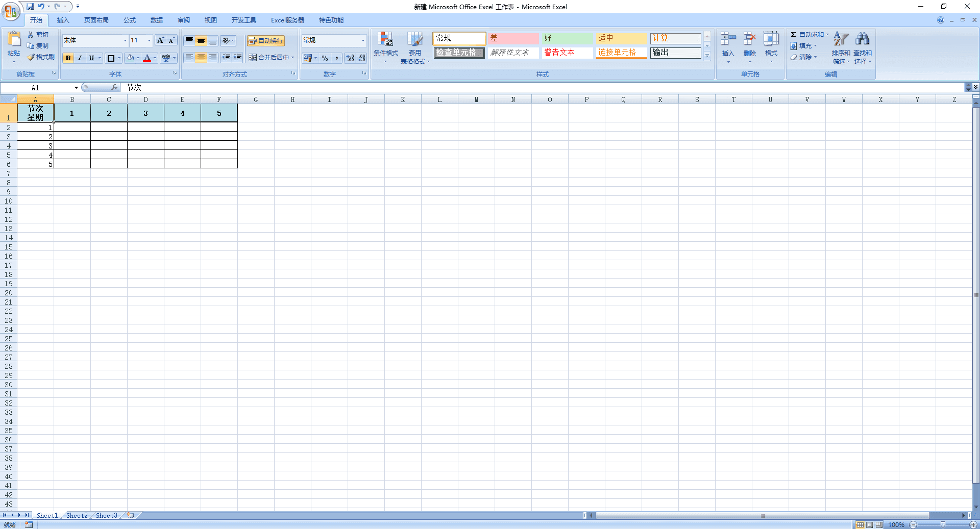Decrease indent in the alignment group
The height and width of the screenshot is (529, 980).
(x=226, y=58)
